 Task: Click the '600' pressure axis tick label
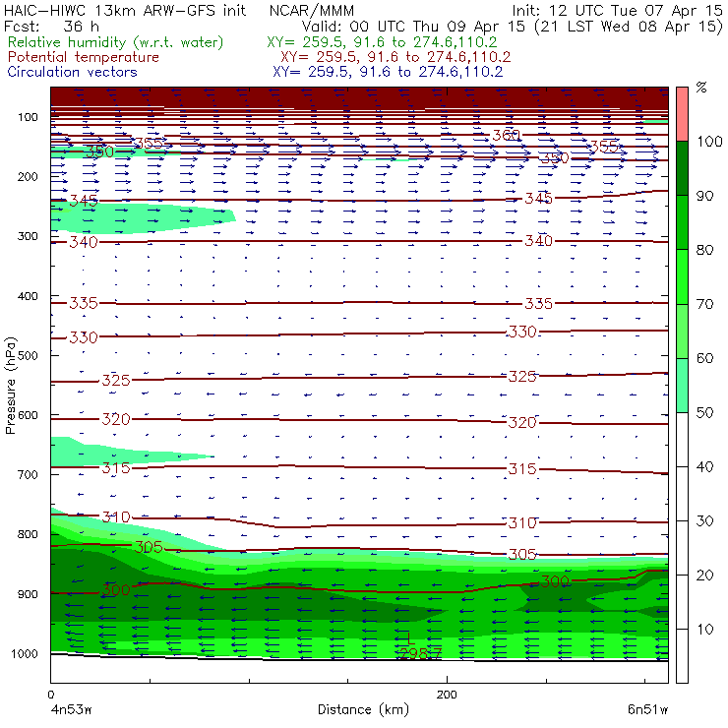[x=28, y=415]
